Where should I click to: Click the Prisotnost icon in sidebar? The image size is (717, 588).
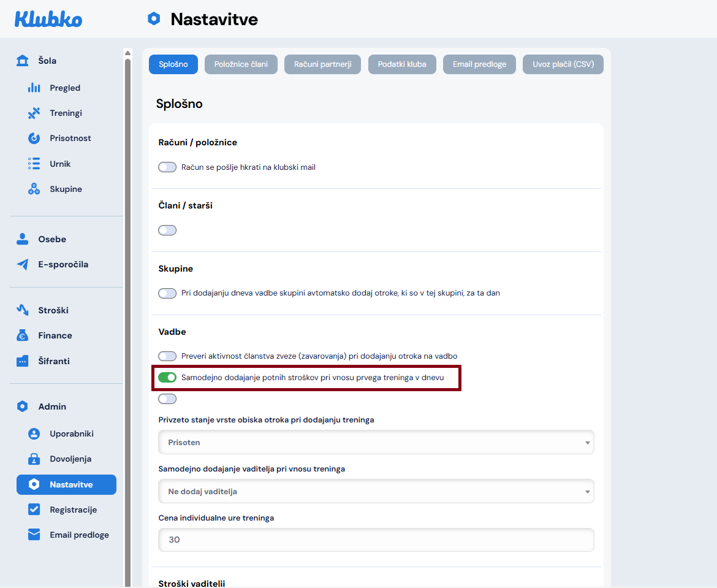[34, 139]
